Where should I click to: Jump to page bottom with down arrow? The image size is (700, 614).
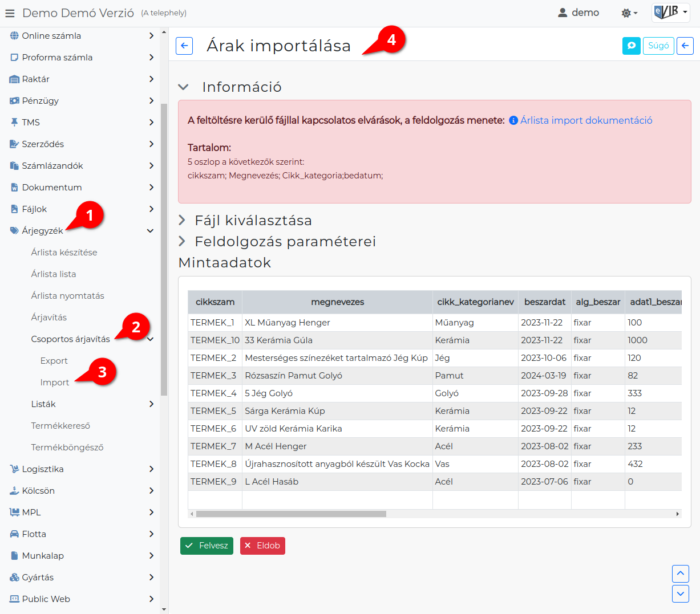pyautogui.click(x=681, y=593)
